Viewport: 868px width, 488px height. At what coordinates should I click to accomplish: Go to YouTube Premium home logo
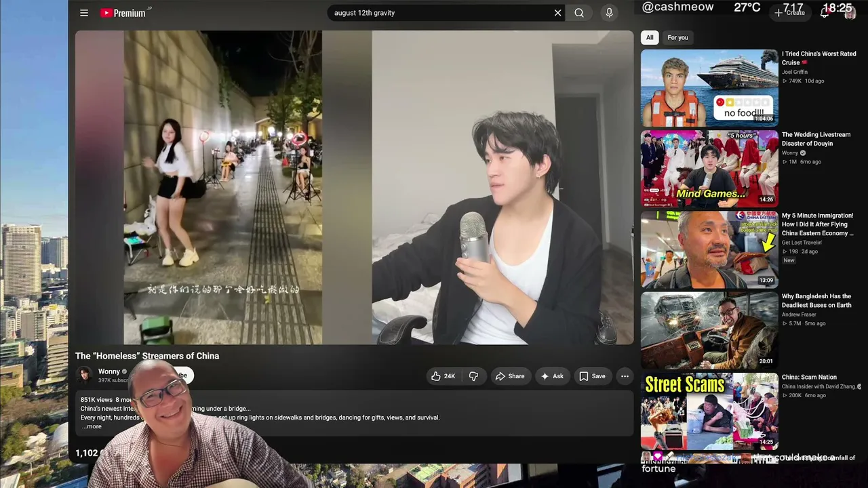[x=123, y=13]
